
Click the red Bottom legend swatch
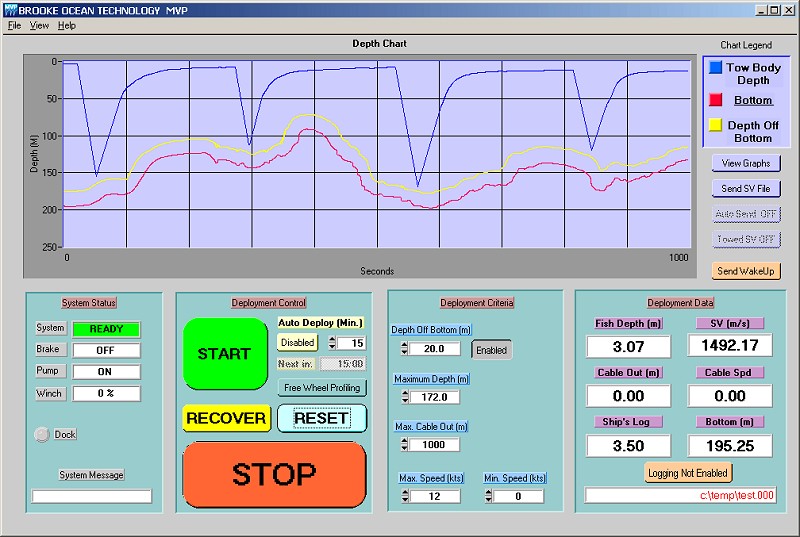tap(715, 100)
